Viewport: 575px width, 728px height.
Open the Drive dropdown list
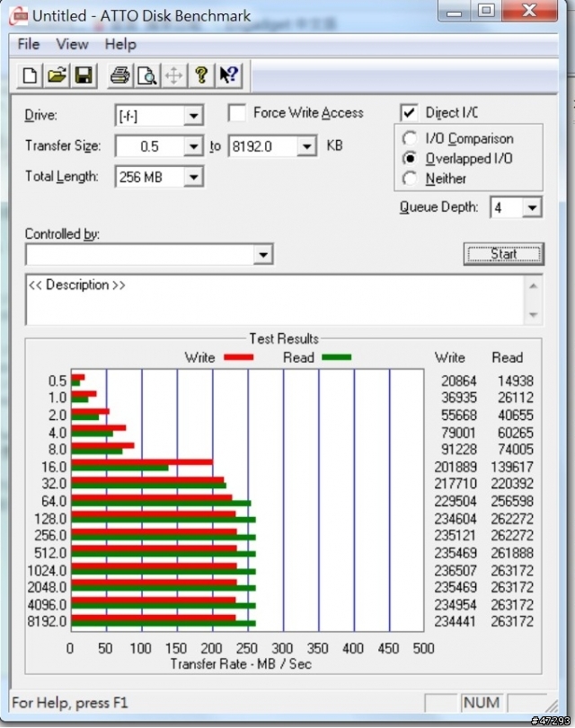[193, 116]
